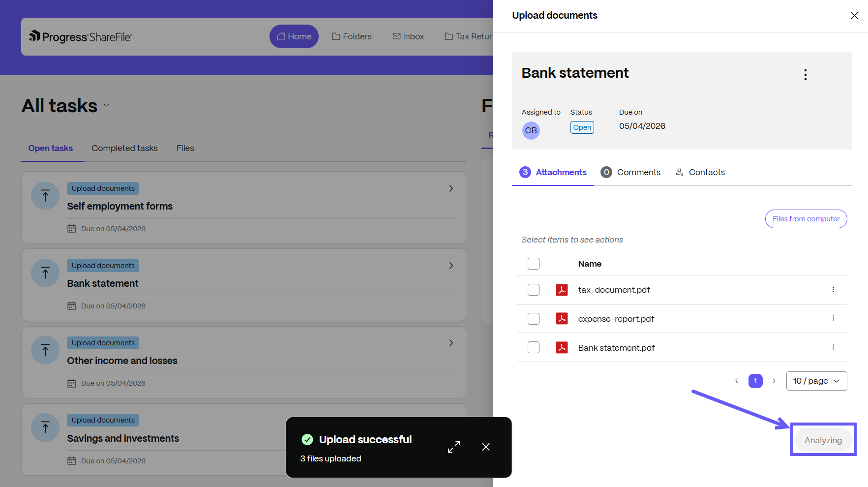
Task: Click the PDF icon beside expense-report.pdf
Action: pos(561,319)
